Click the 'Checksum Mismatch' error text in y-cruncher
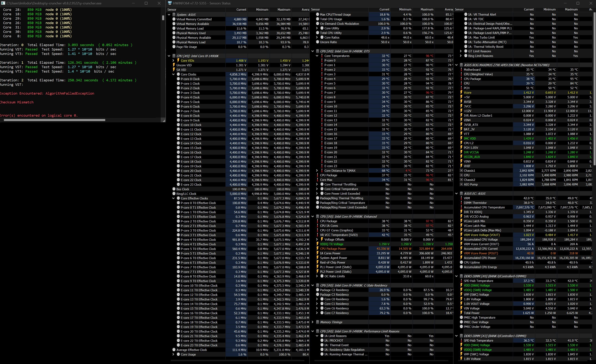Viewport: 596px width, 364px height. pos(17,102)
